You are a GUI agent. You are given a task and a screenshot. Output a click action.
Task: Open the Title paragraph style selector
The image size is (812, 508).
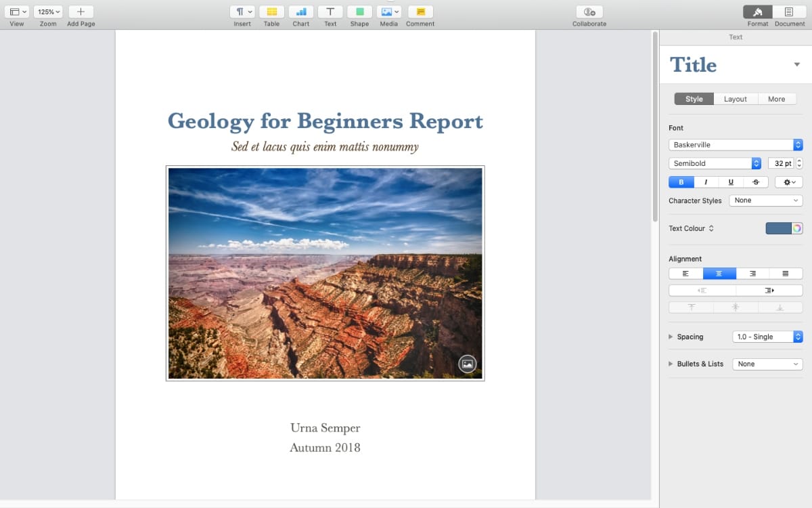(x=796, y=64)
